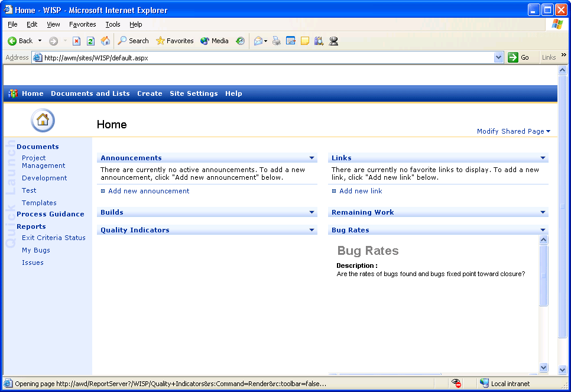Screen dimensions: 571x392
Task: Open the address bar history dropdown
Action: coord(498,57)
